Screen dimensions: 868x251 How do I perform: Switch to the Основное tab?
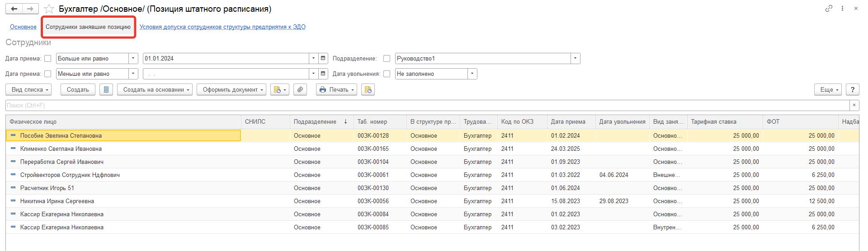pyautogui.click(x=23, y=27)
